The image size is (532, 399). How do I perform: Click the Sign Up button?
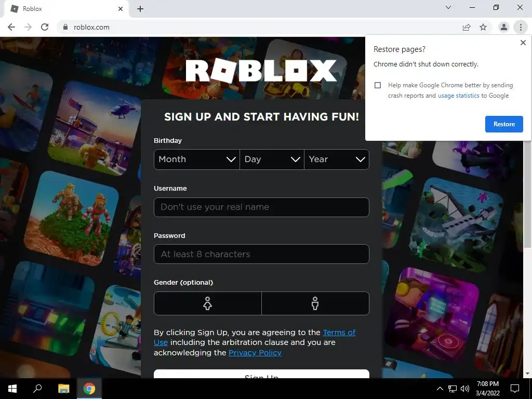261,374
